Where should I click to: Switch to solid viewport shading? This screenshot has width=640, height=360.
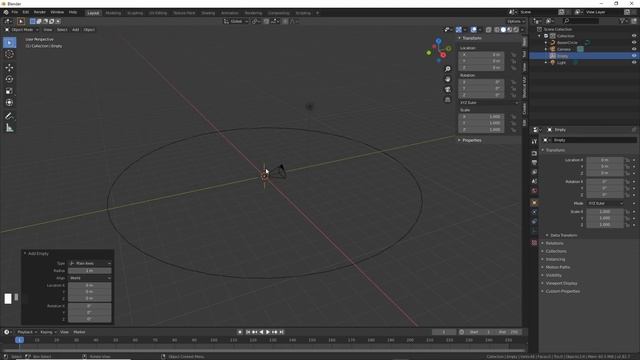[503, 30]
